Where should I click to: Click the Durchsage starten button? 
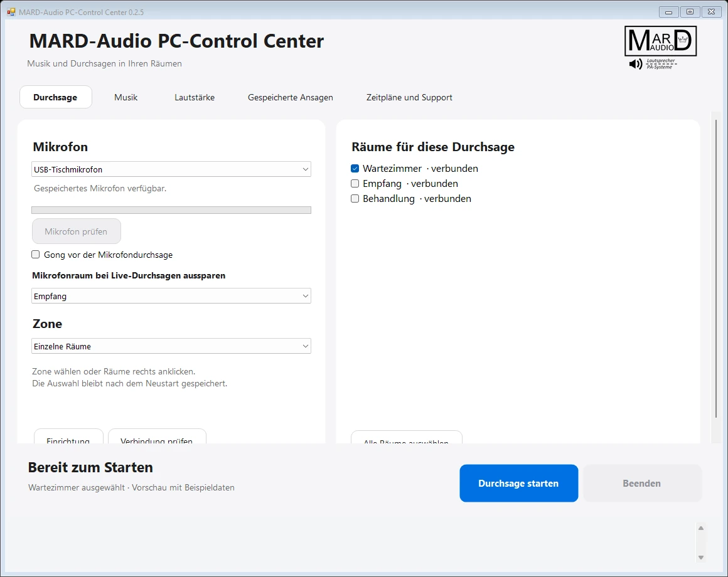pos(518,484)
